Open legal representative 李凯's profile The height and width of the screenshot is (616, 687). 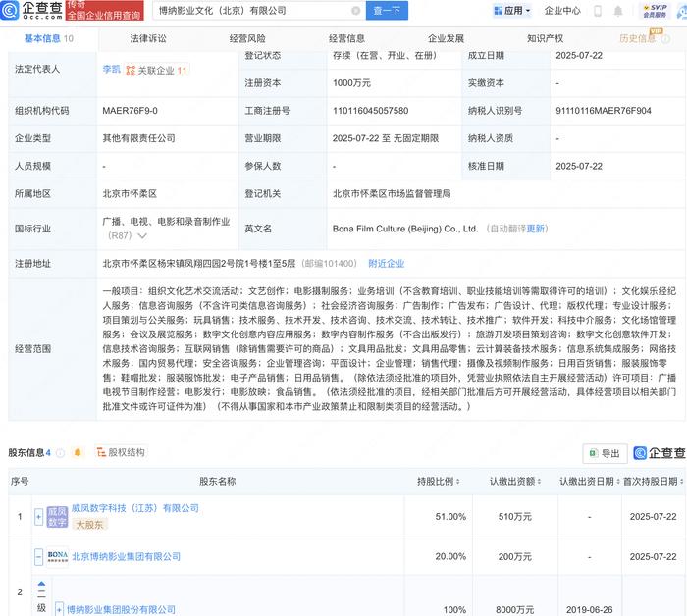[x=111, y=70]
